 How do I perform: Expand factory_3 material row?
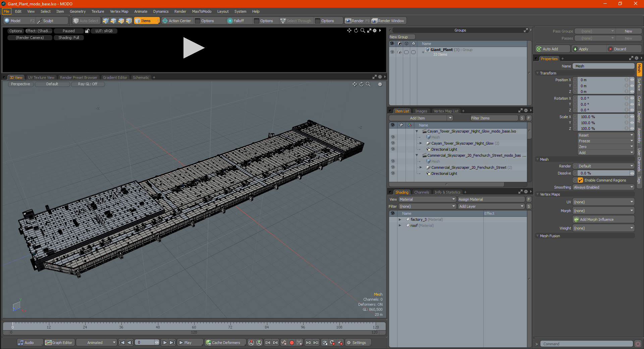click(400, 219)
